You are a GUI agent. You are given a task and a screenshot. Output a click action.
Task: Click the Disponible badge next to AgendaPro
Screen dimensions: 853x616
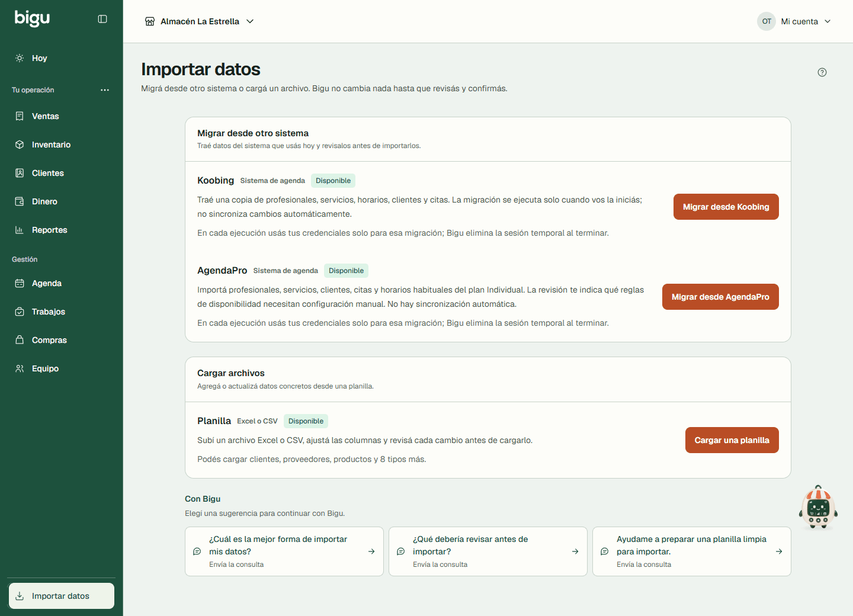pyautogui.click(x=346, y=271)
